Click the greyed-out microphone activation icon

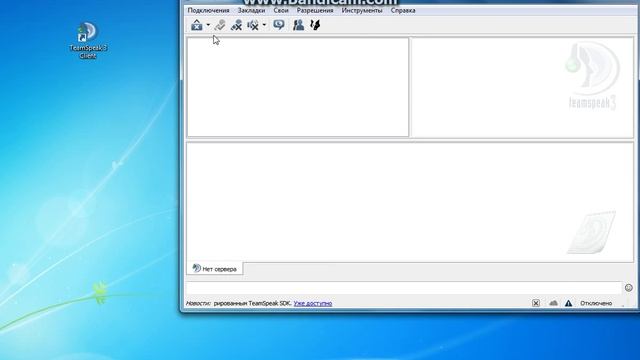[x=220, y=25]
